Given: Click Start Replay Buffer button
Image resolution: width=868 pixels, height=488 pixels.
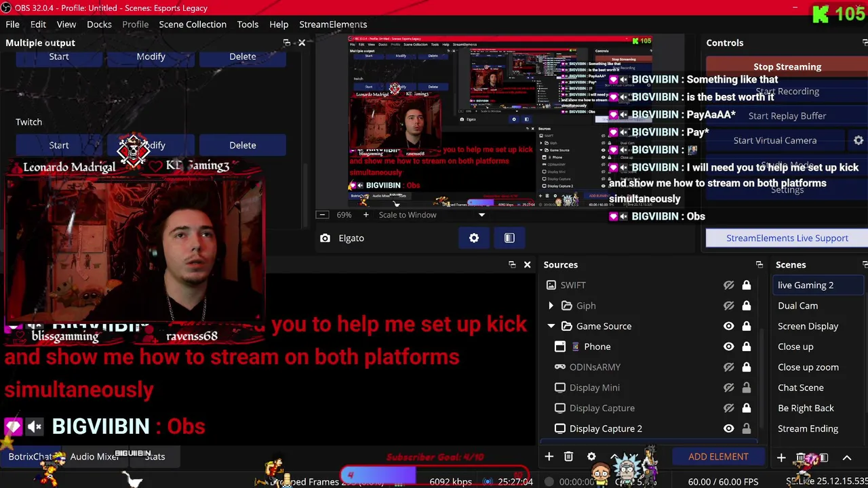Looking at the screenshot, I should (x=787, y=116).
